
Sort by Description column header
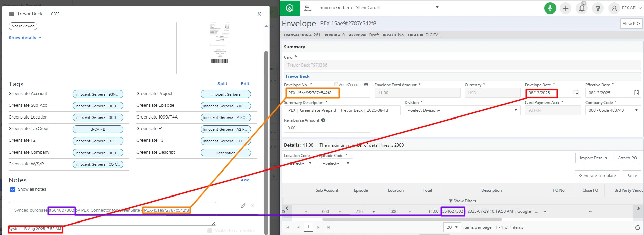click(x=491, y=190)
